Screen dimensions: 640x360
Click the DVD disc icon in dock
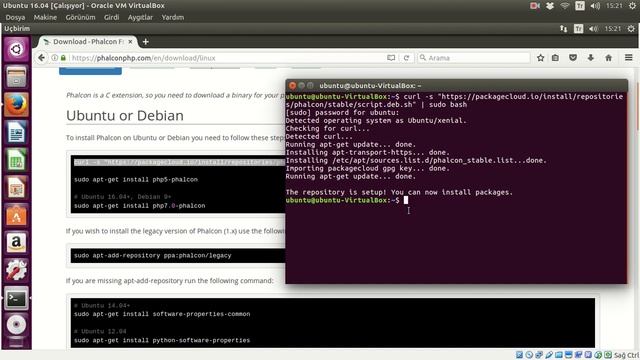pos(16,325)
